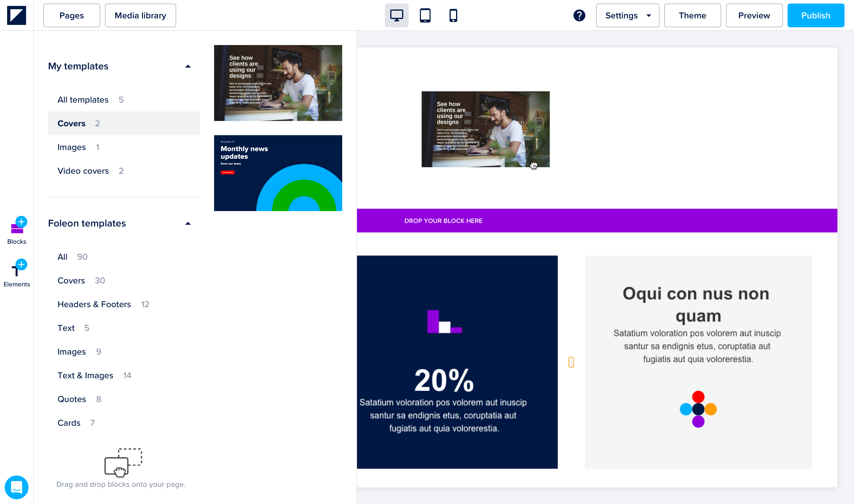Collapse the My templates section
This screenshot has height=504, width=854.
click(188, 66)
